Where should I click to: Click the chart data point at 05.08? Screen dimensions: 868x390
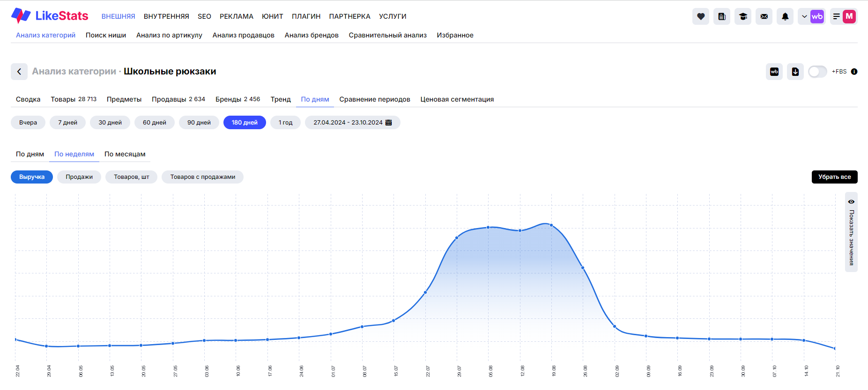pyautogui.click(x=488, y=228)
